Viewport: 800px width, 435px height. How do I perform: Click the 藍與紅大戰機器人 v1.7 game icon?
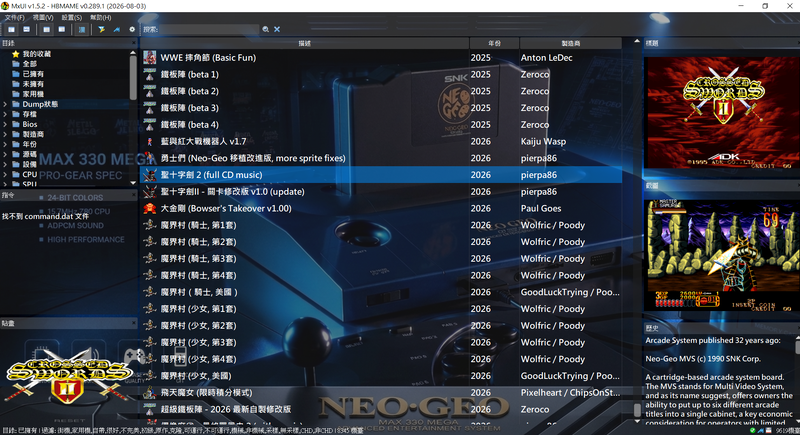(149, 141)
